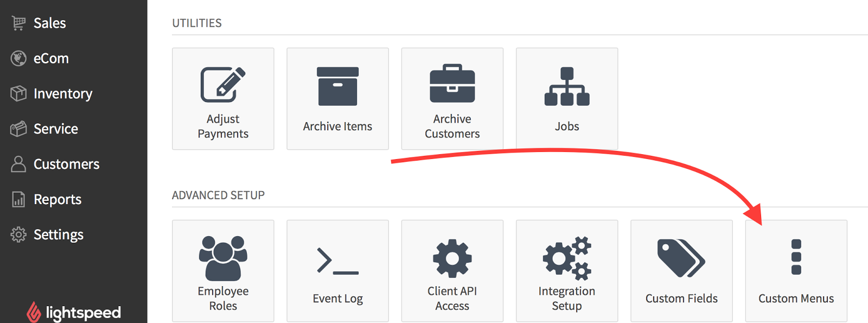Click the Archive Customers label

(452, 126)
